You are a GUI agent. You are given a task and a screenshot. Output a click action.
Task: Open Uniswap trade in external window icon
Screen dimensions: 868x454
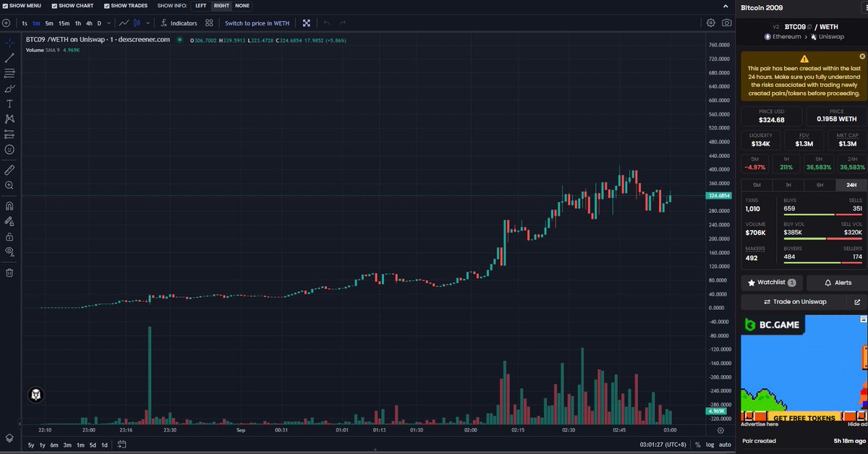857,302
